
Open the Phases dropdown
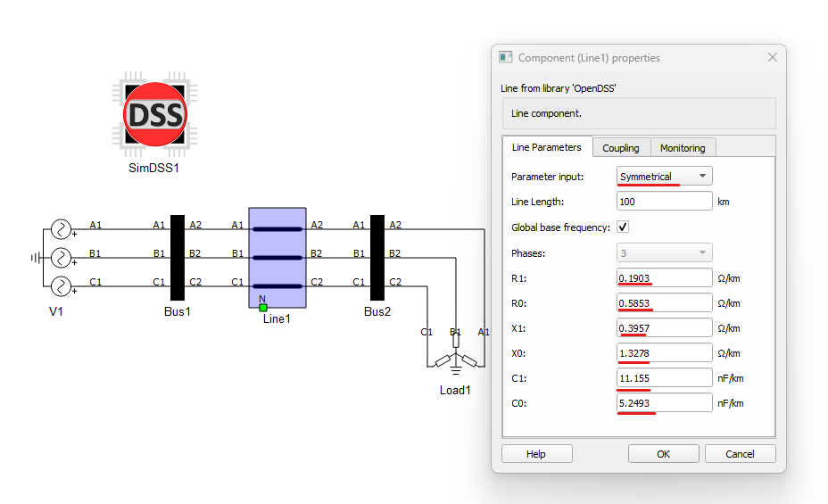pos(665,252)
